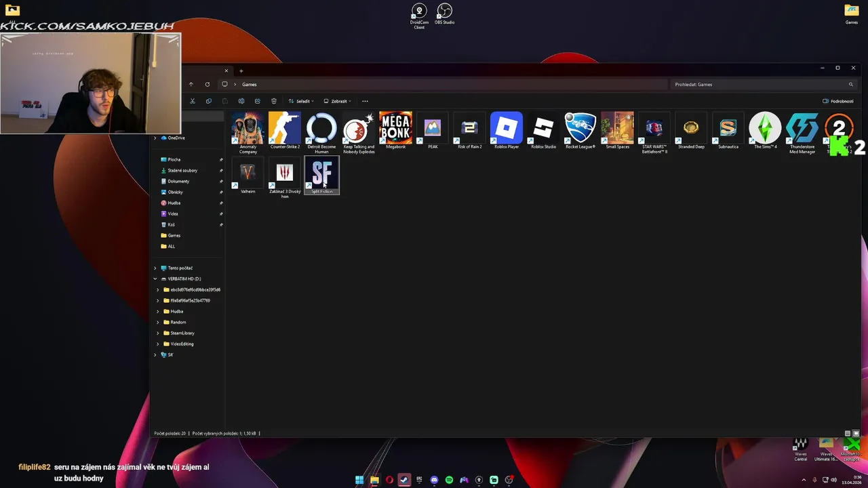868x488 pixels.
Task: Open OBS Studio desktop shortcut
Action: click(x=444, y=14)
